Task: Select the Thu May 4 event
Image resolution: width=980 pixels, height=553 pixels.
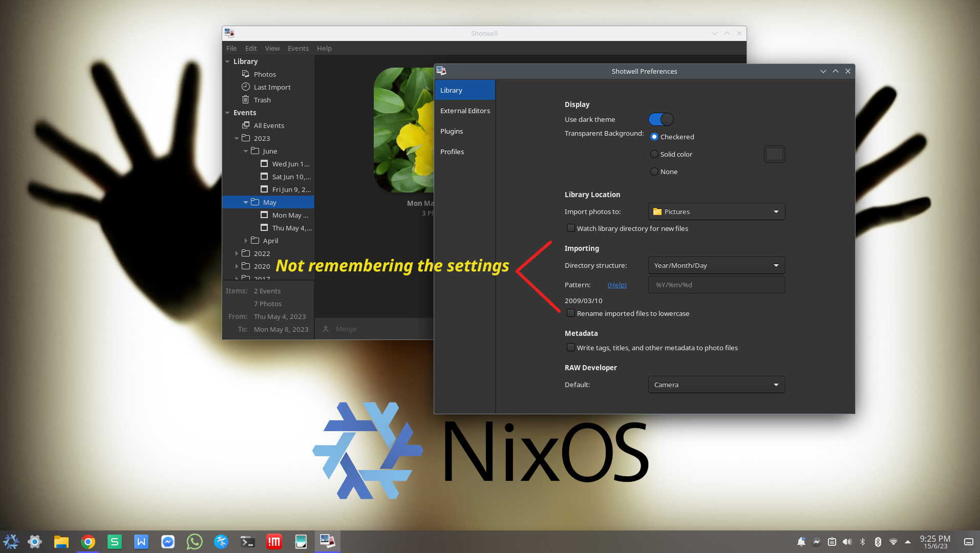Action: coord(268,228)
